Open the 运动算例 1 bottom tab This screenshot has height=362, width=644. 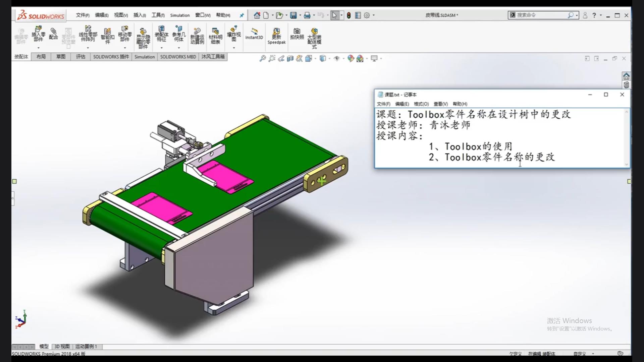(86, 347)
